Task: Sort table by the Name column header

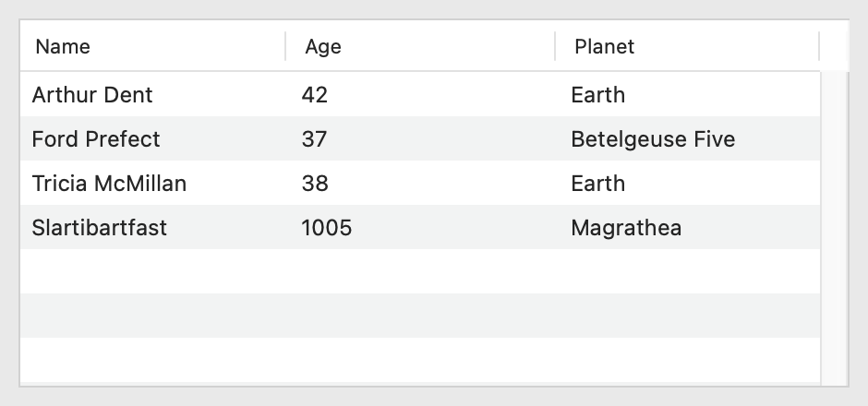Action: coord(63,46)
